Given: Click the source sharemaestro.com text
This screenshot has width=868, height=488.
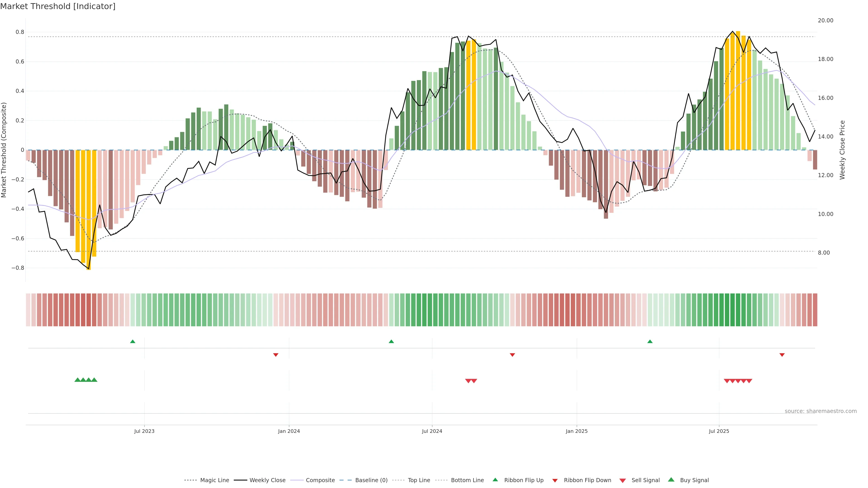Looking at the screenshot, I should [x=821, y=411].
